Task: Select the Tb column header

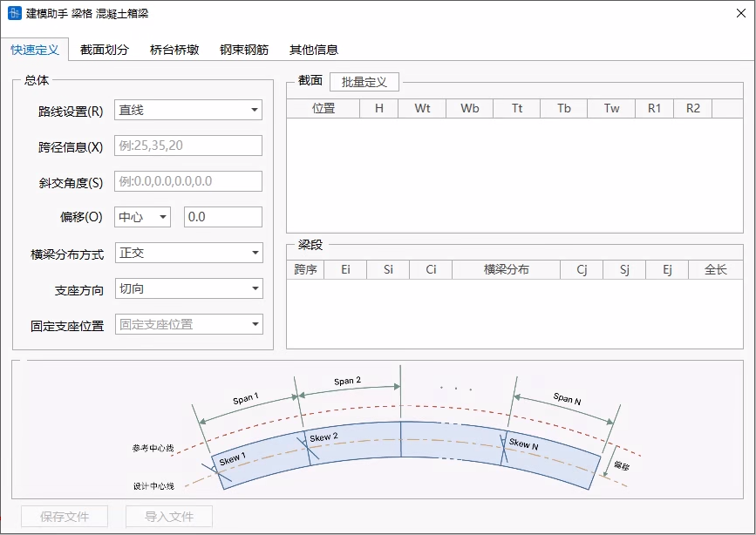Action: [x=564, y=108]
